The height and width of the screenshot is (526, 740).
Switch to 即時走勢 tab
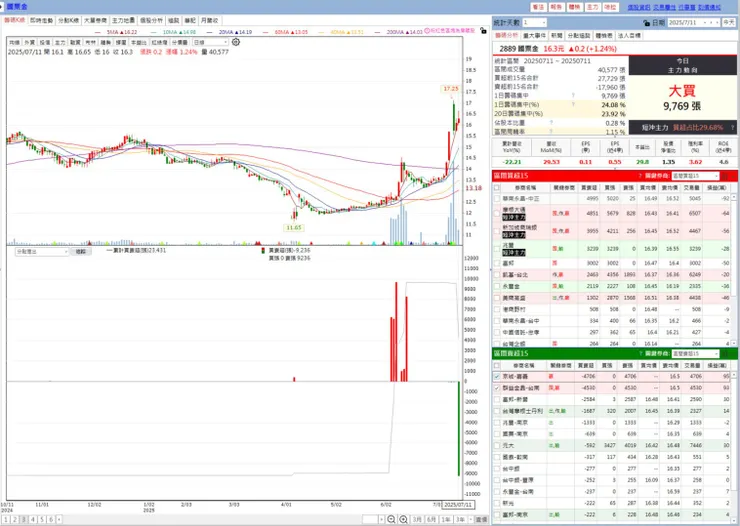pyautogui.click(x=42, y=21)
